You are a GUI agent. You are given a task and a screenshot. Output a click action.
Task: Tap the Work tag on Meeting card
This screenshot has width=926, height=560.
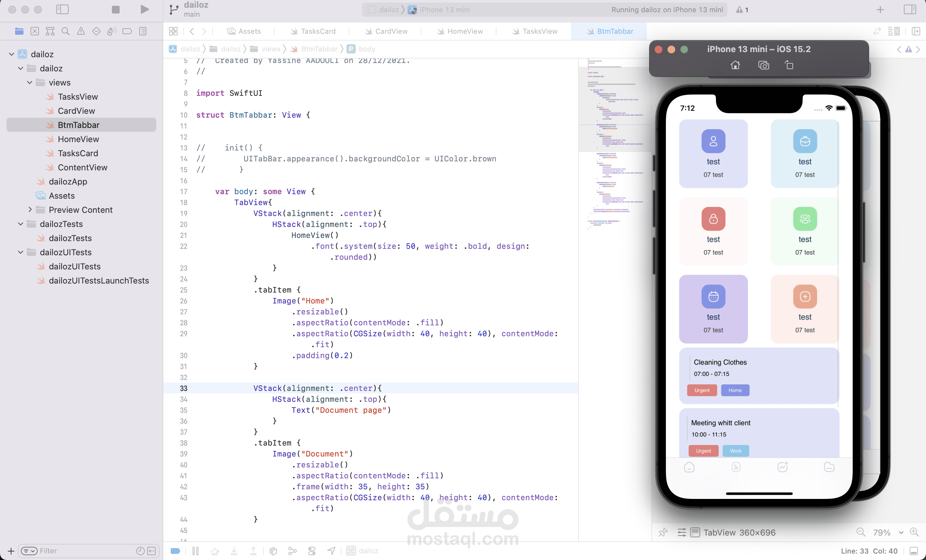(735, 451)
